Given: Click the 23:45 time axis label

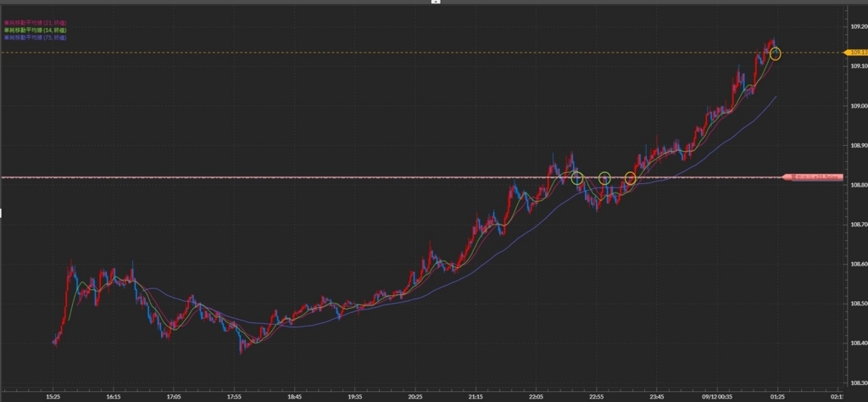Looking at the screenshot, I should pyautogui.click(x=657, y=396).
